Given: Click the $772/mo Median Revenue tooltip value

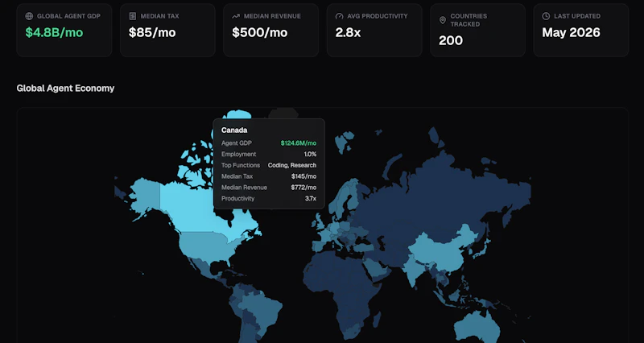Looking at the screenshot, I should (303, 188).
